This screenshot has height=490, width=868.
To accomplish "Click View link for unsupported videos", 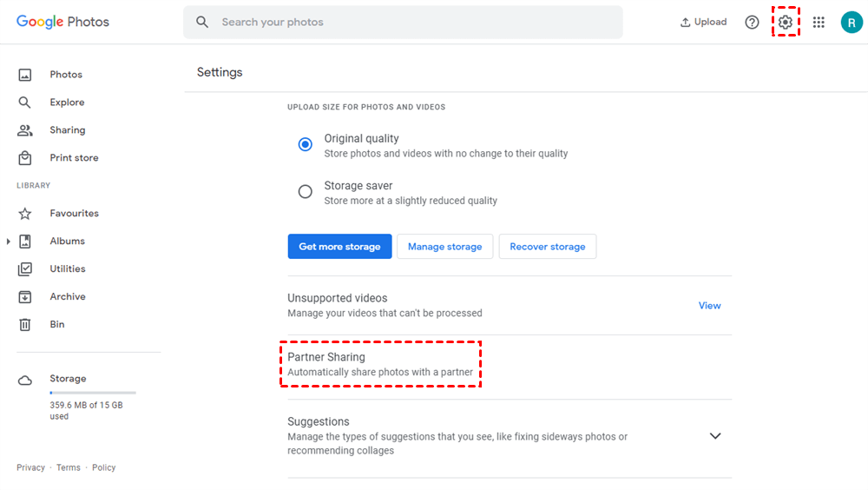I will click(x=709, y=306).
